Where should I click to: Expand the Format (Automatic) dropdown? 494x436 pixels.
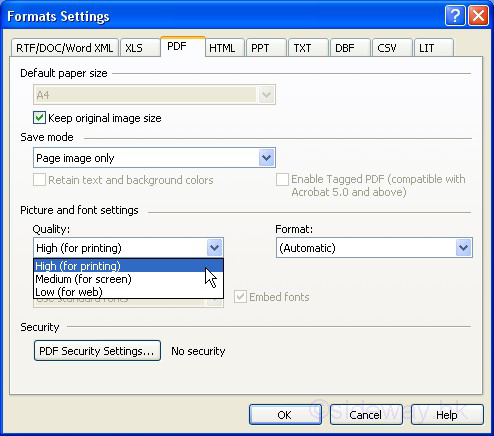tap(463, 248)
